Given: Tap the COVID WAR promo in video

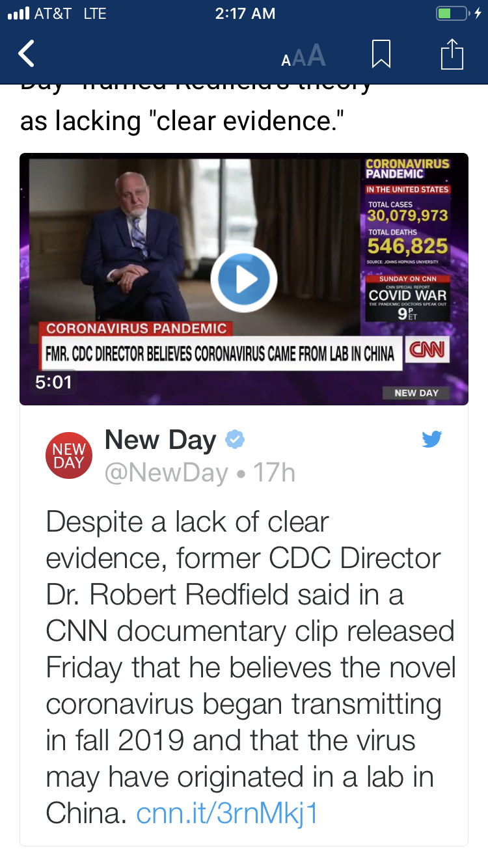Looking at the screenshot, I should [408, 297].
